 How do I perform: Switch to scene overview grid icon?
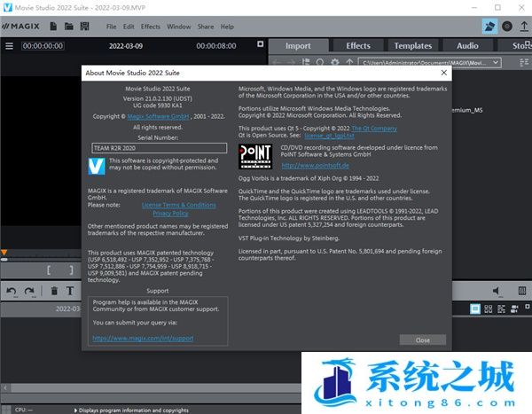(x=489, y=309)
